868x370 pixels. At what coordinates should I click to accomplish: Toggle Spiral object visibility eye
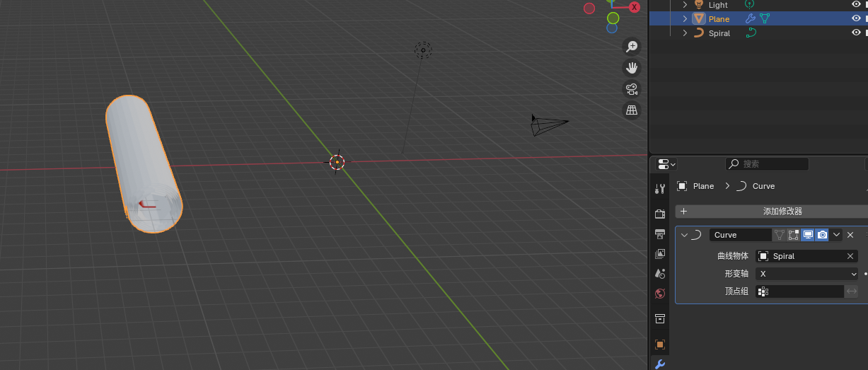(856, 33)
